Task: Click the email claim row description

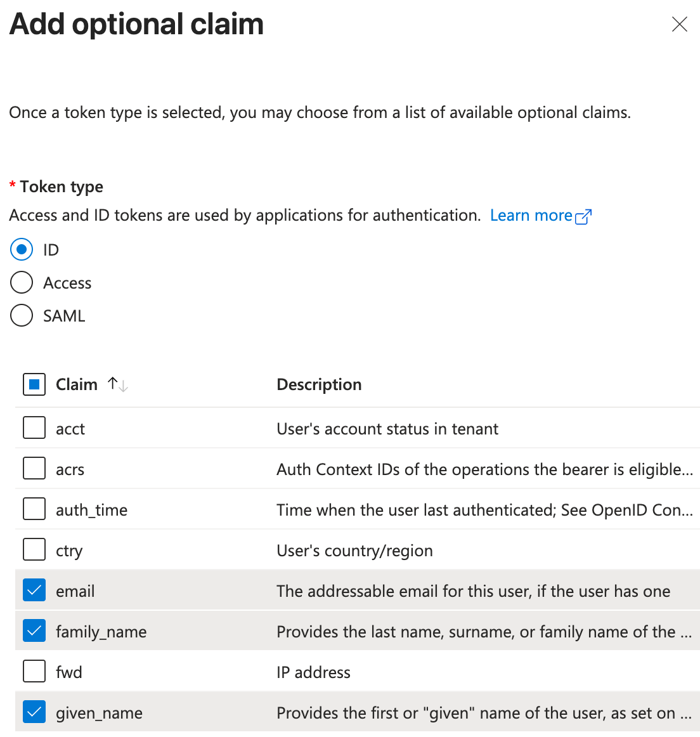Action: pos(473,591)
